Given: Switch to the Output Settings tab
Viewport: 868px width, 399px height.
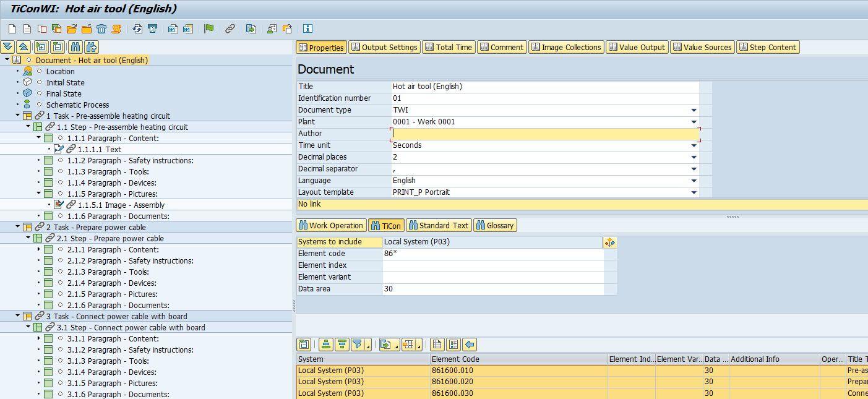Looking at the screenshot, I should [384, 47].
